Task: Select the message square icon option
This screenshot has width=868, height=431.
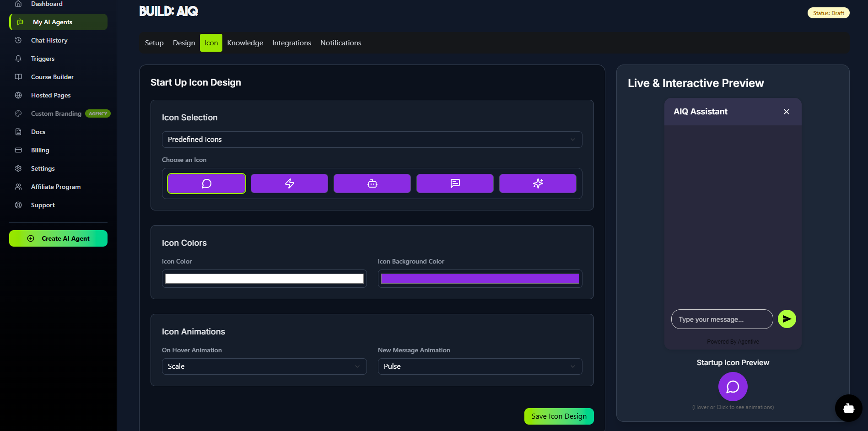Action: [455, 183]
